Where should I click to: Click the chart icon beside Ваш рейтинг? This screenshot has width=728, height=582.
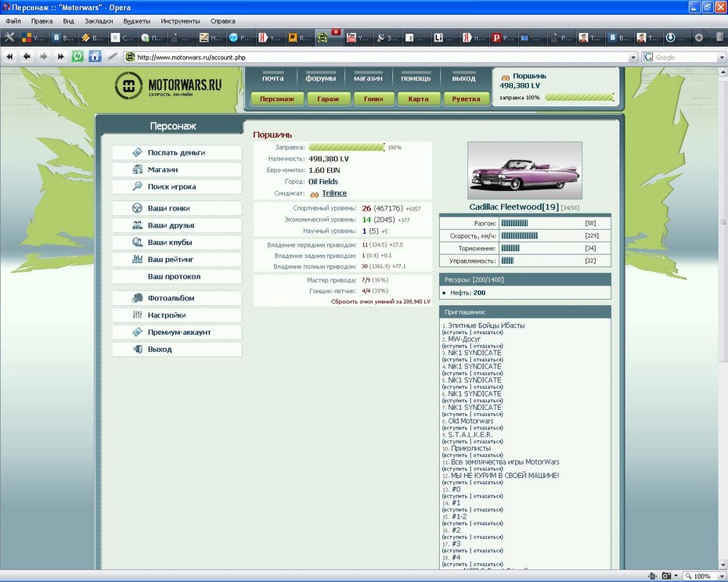(x=137, y=259)
